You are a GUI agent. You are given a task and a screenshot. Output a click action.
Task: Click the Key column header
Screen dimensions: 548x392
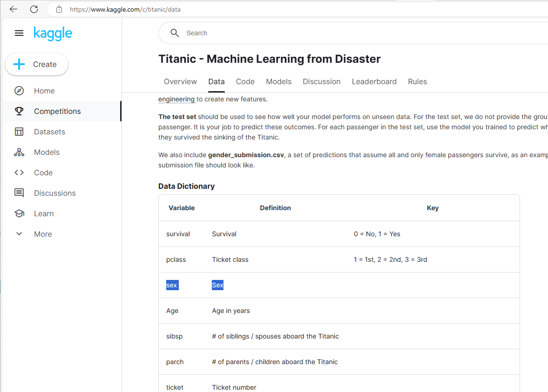pos(433,208)
